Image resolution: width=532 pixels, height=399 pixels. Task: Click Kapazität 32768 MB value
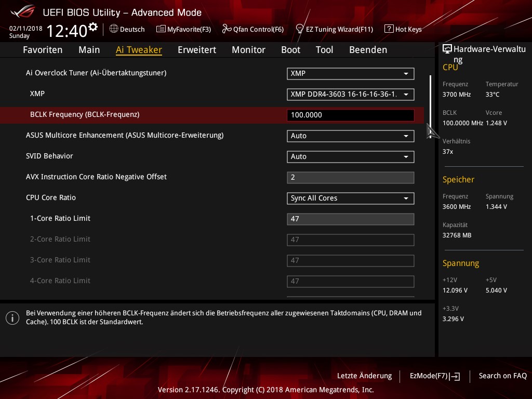tap(457, 235)
